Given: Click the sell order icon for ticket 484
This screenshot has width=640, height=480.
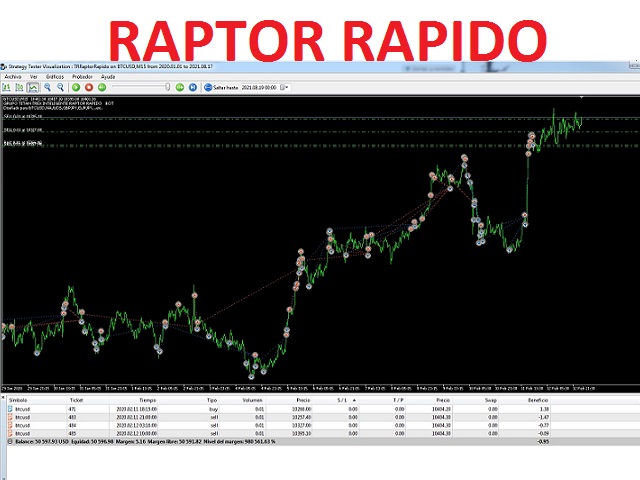Looking at the screenshot, I should 11,425.
